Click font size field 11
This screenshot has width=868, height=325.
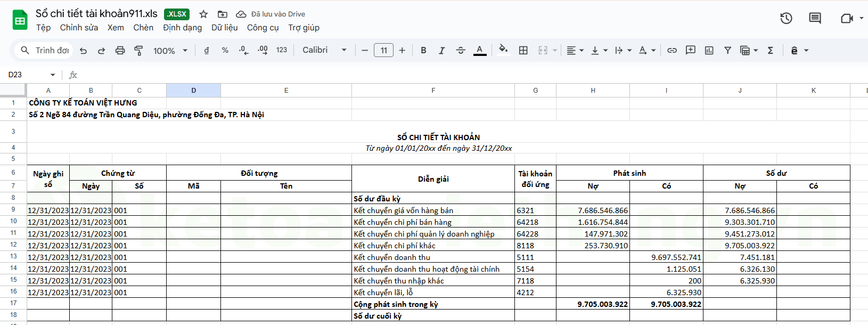click(384, 51)
